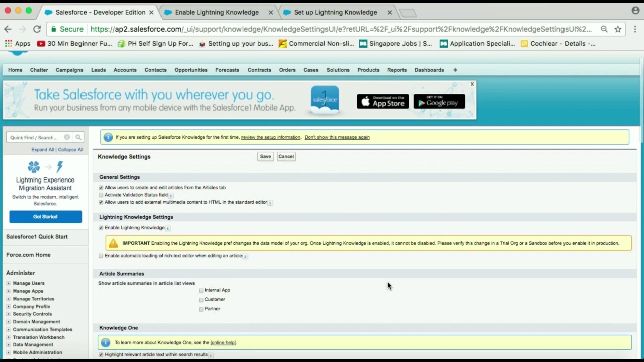Close the Salesforce1 mobile app banner
The image size is (644, 362).
[x=472, y=84]
